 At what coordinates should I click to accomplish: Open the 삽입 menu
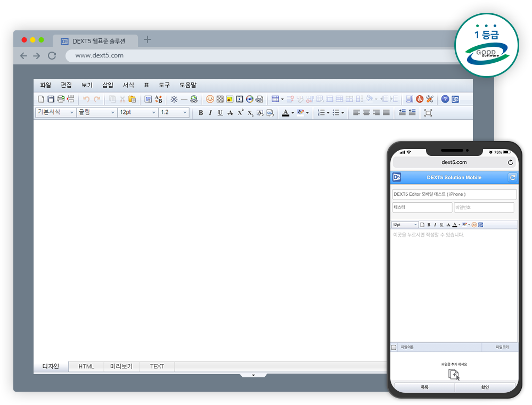[108, 85]
